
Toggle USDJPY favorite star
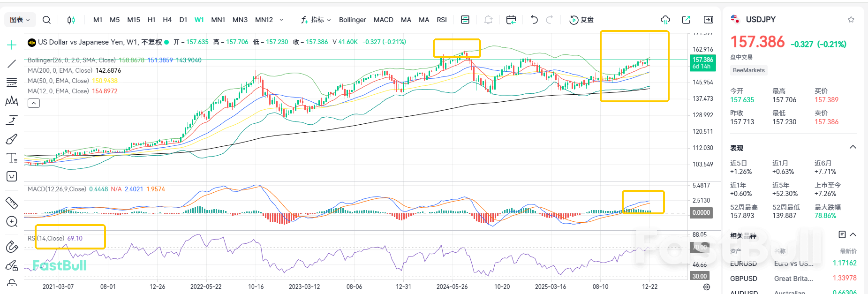[x=851, y=20]
